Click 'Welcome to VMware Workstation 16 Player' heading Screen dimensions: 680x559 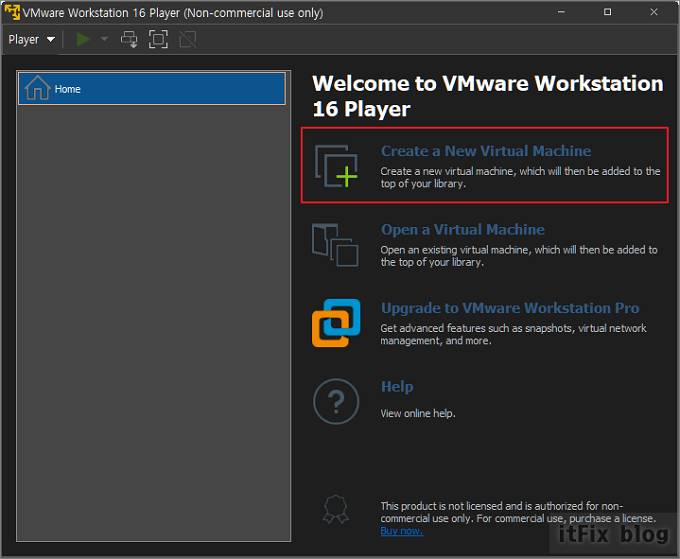click(487, 96)
